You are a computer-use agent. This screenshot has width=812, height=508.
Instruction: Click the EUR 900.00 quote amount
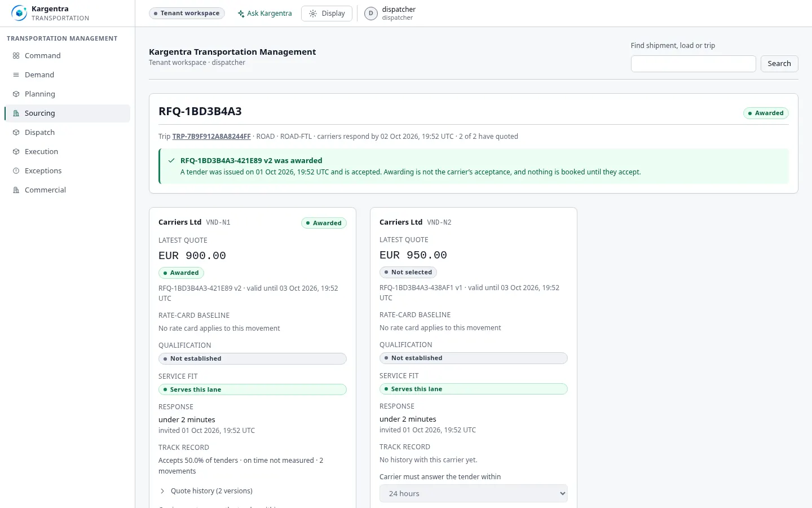pyautogui.click(x=192, y=256)
